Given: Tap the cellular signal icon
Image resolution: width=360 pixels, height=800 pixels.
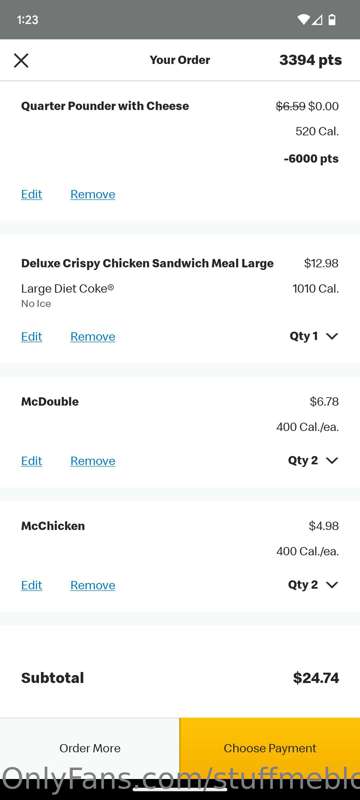Looking at the screenshot, I should point(318,19).
